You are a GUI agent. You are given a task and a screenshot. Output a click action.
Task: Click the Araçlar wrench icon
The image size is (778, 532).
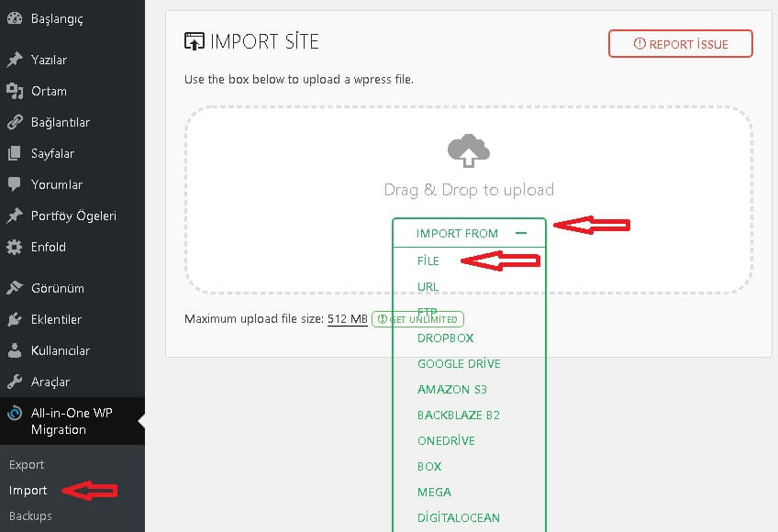(x=15, y=382)
